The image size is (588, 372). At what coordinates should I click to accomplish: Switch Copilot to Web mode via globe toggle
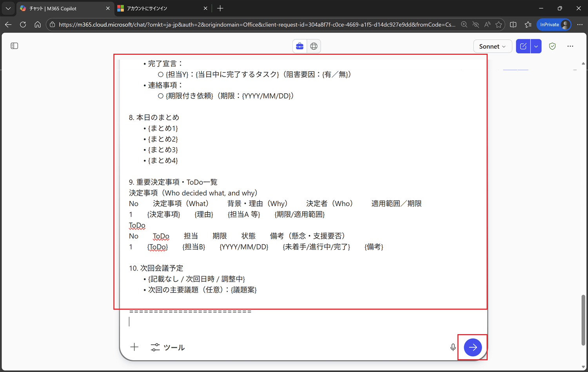pyautogui.click(x=314, y=46)
